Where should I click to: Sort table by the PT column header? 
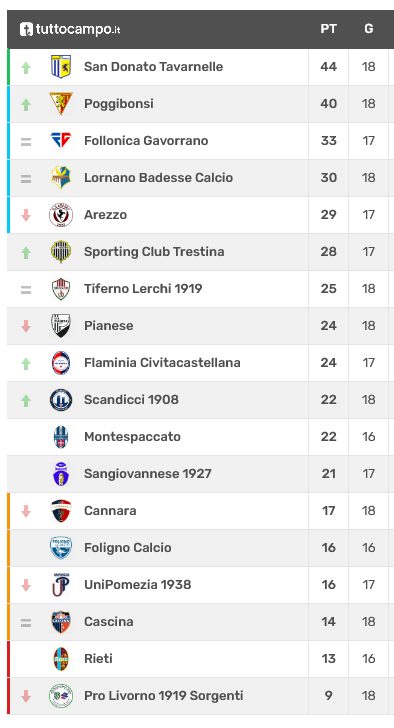click(328, 29)
